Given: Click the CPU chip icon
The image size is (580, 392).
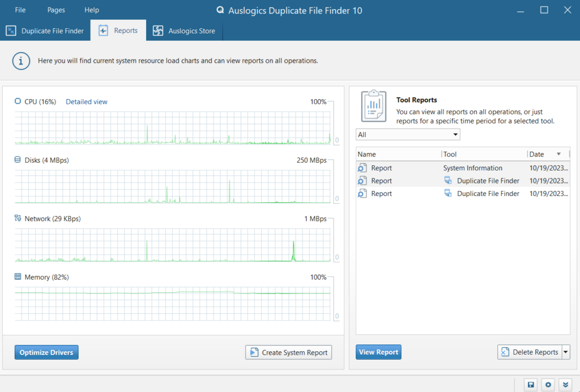Looking at the screenshot, I should 18,101.
